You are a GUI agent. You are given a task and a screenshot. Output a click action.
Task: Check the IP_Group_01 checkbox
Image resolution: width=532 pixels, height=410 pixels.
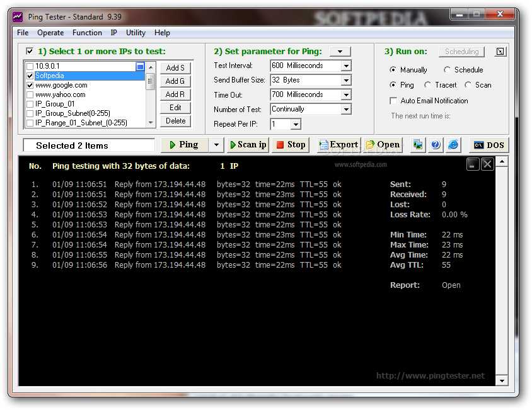coord(30,104)
